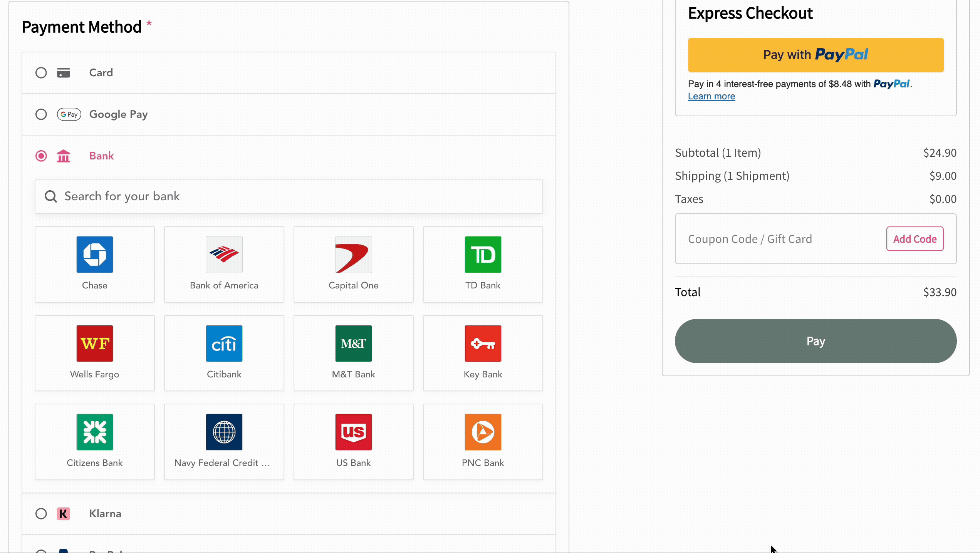Select the PNC Bank orange logo
The image size is (980, 553).
[x=483, y=432]
